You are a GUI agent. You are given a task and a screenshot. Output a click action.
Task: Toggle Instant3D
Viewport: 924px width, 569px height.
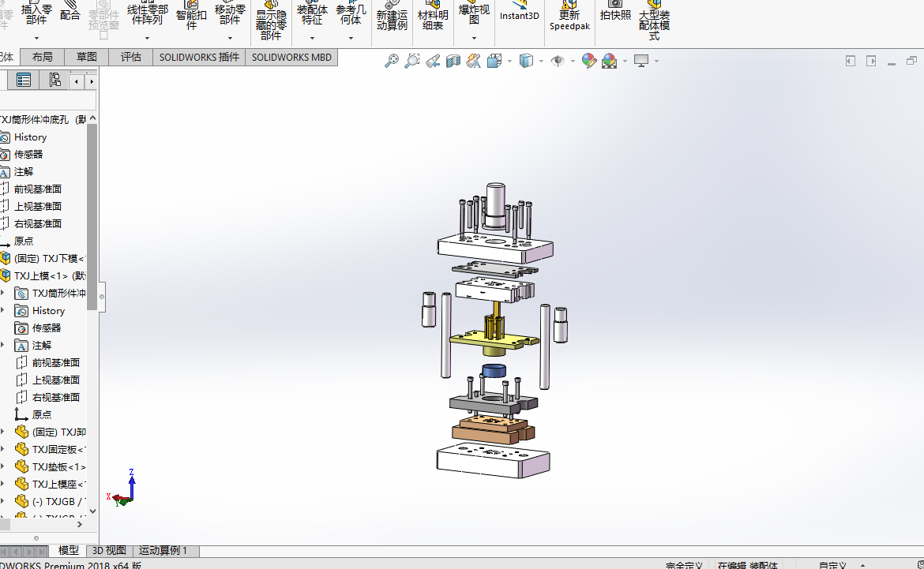point(519,12)
